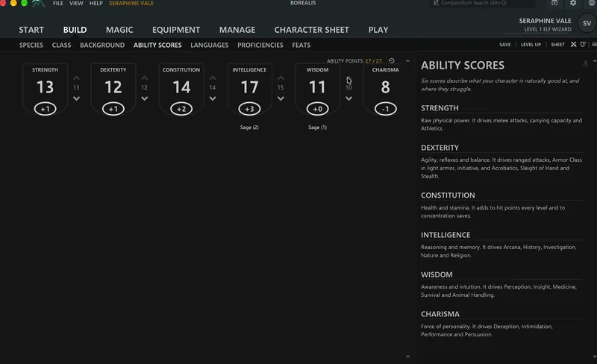
Task: Decrease the Wisdom base score
Action: coord(348,98)
